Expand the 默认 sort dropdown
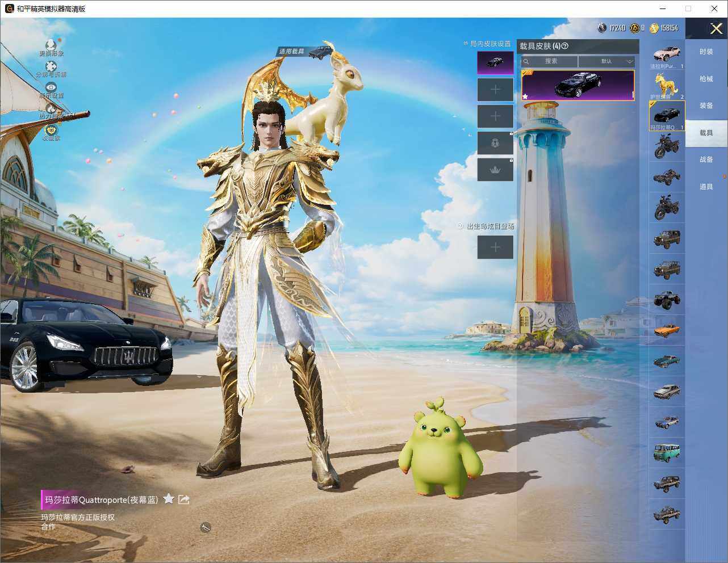This screenshot has width=728, height=563. point(606,61)
